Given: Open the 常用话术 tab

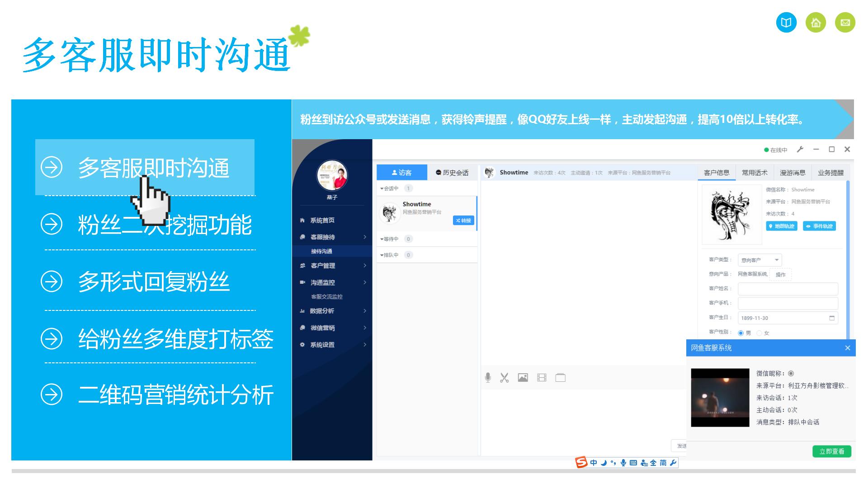Looking at the screenshot, I should coord(755,173).
